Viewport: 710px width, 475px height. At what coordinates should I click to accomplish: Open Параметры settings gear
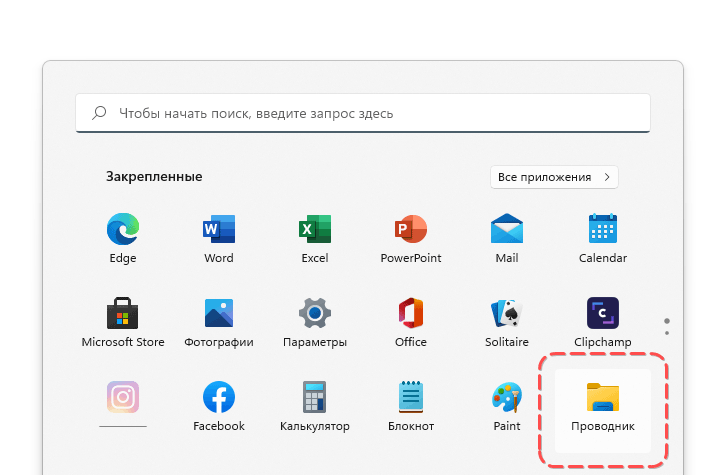point(315,322)
